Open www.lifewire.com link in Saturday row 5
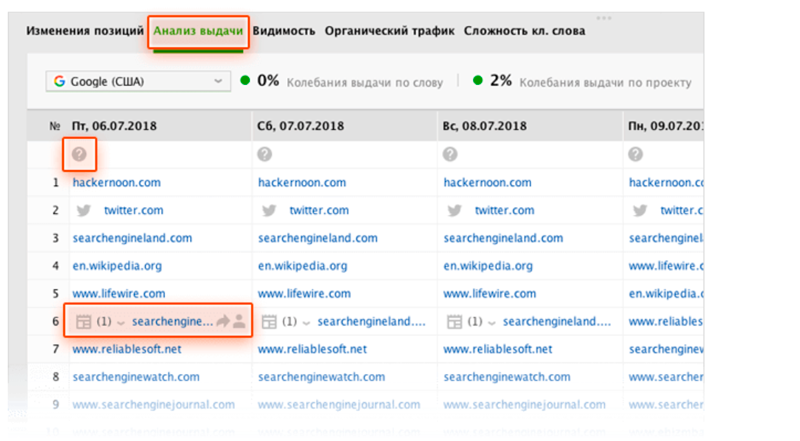The image size is (800, 441). [x=304, y=294]
